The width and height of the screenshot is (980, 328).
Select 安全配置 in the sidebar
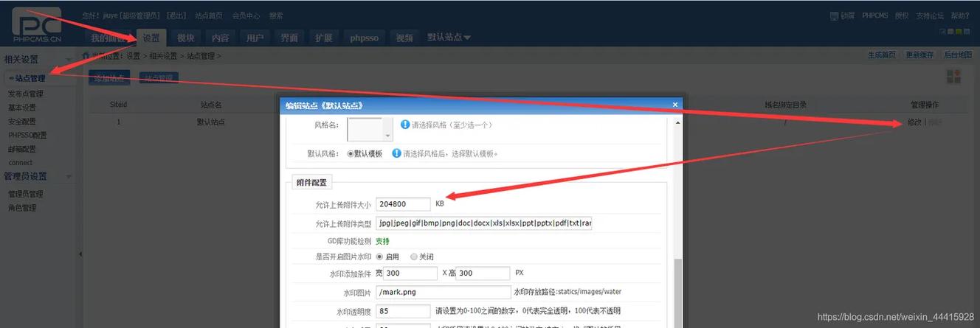pos(22,122)
